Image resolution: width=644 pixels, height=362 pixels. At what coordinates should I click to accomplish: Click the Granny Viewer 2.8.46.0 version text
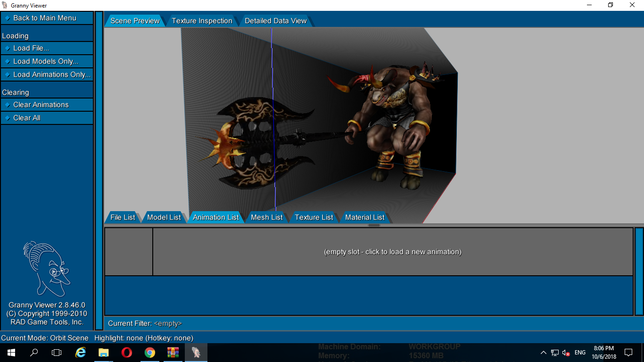pos(47,305)
